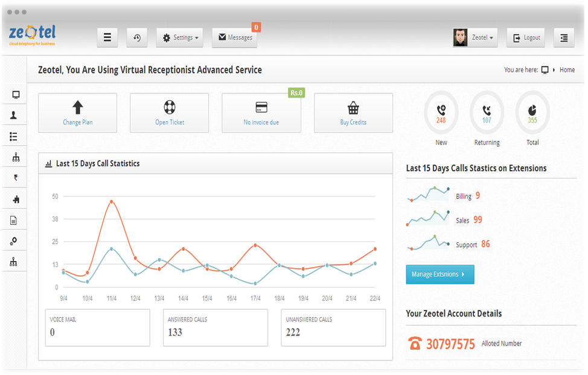The image size is (588, 375).
Task: Click the 'Your Zeotel Account Details' heading
Action: click(x=454, y=314)
